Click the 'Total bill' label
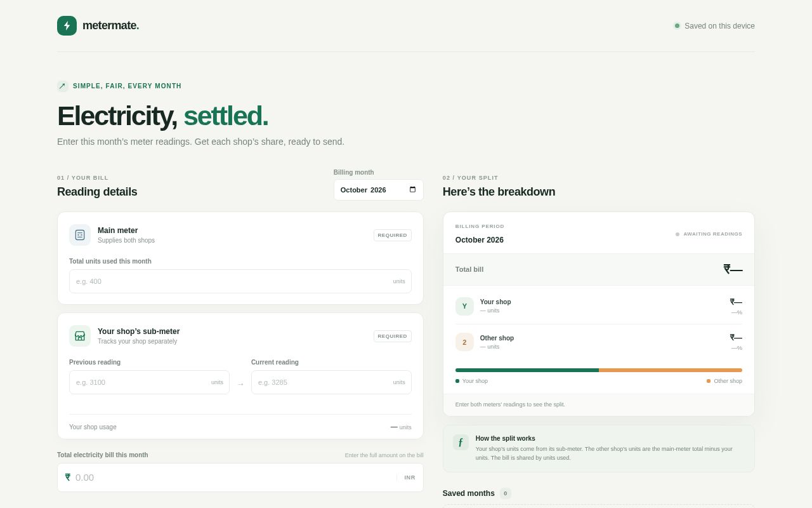The width and height of the screenshot is (812, 508). coord(469,269)
